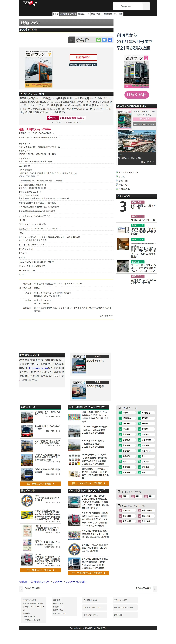The width and height of the screenshot is (176, 644).
Task: Open トップ navigation tab
Action: 56,14
